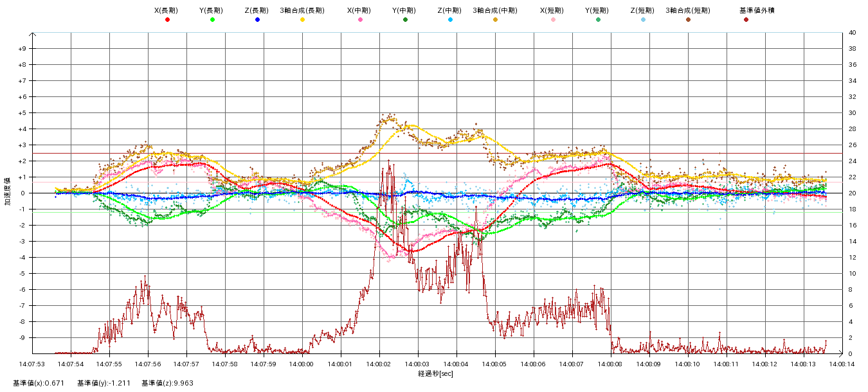Click the light pink X(短期) legend dot

tap(553, 20)
